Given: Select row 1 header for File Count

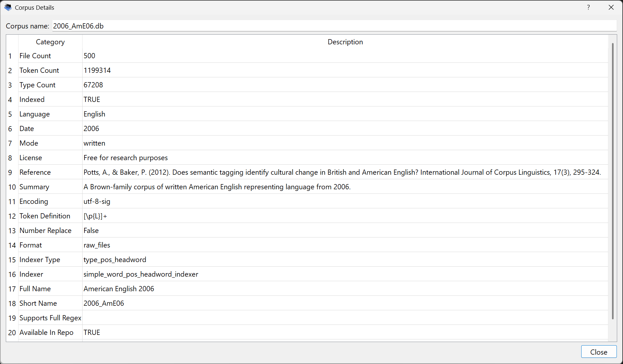Looking at the screenshot, I should pos(10,56).
